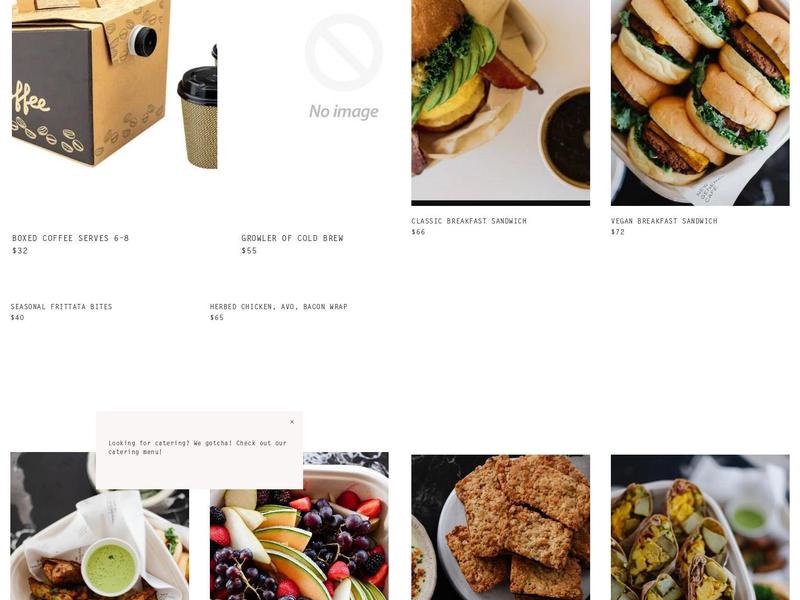Close the catering popup notification
The width and height of the screenshot is (800, 600).
[x=292, y=422]
